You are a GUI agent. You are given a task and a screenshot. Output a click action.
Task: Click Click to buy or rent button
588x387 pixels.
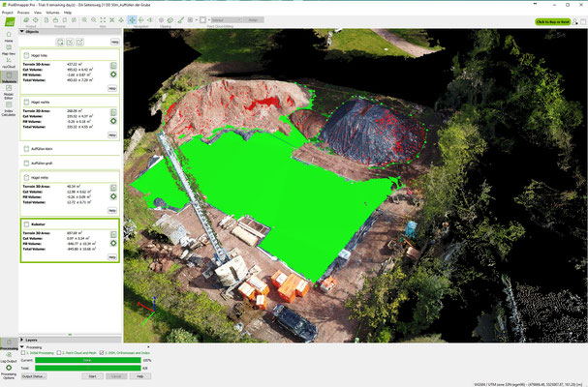click(x=553, y=21)
